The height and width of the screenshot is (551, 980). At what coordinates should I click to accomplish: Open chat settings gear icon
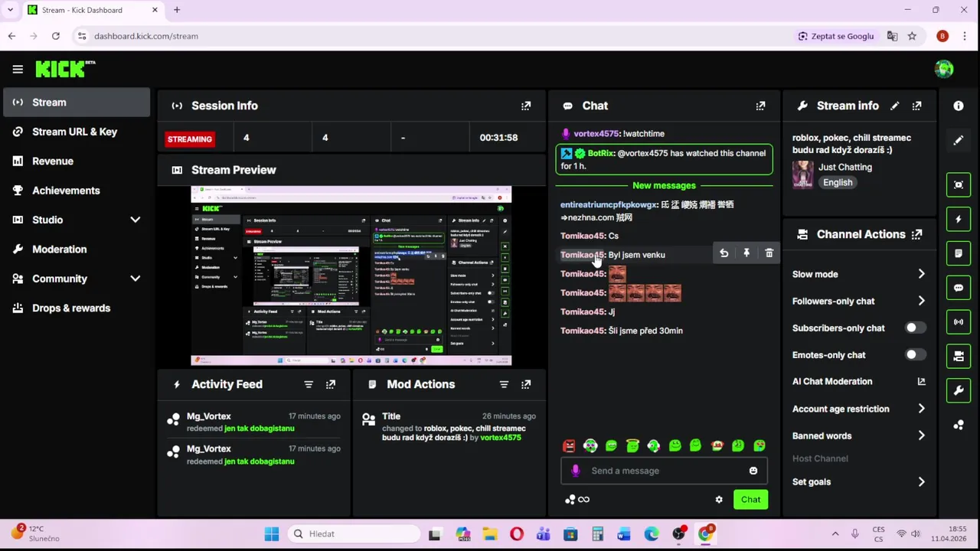[719, 500]
